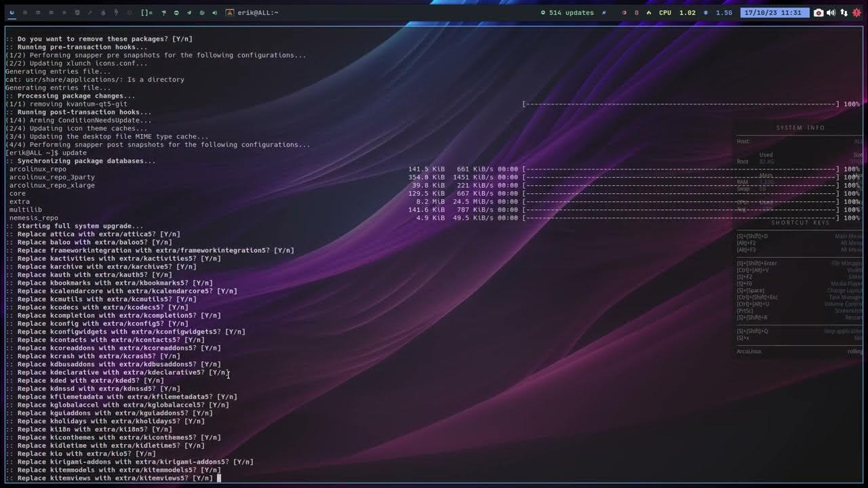Open the 17/10/23 11:31 clock widget

pyautogui.click(x=775, y=12)
